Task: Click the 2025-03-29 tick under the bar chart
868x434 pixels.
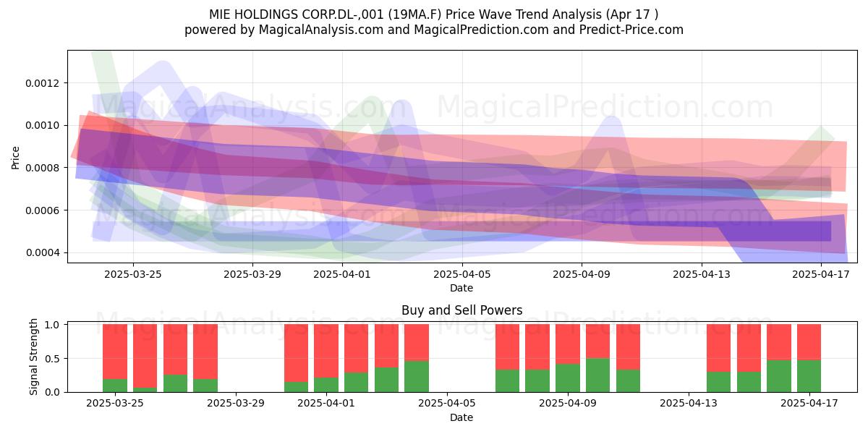Action: (236, 404)
